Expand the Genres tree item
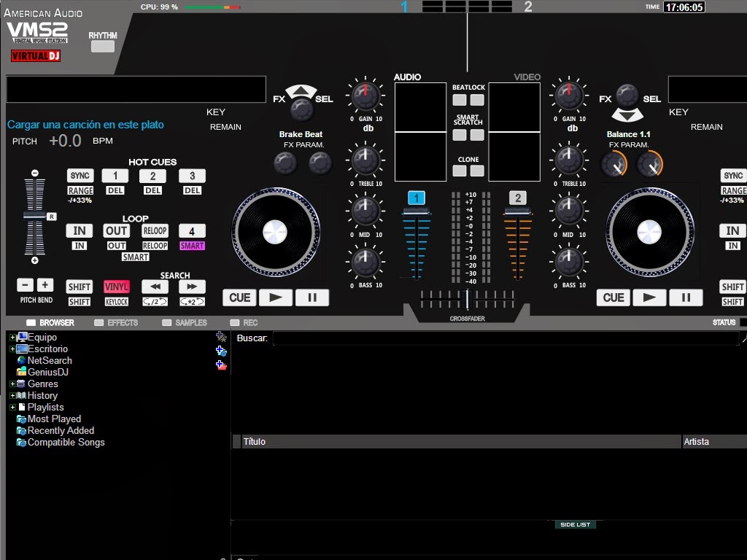Image resolution: width=747 pixels, height=560 pixels. click(x=12, y=384)
